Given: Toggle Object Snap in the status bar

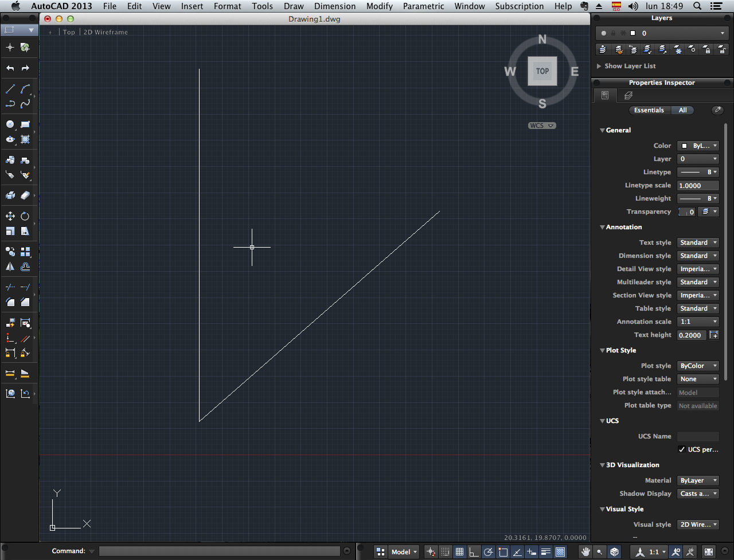Looking at the screenshot, I should coord(503,552).
